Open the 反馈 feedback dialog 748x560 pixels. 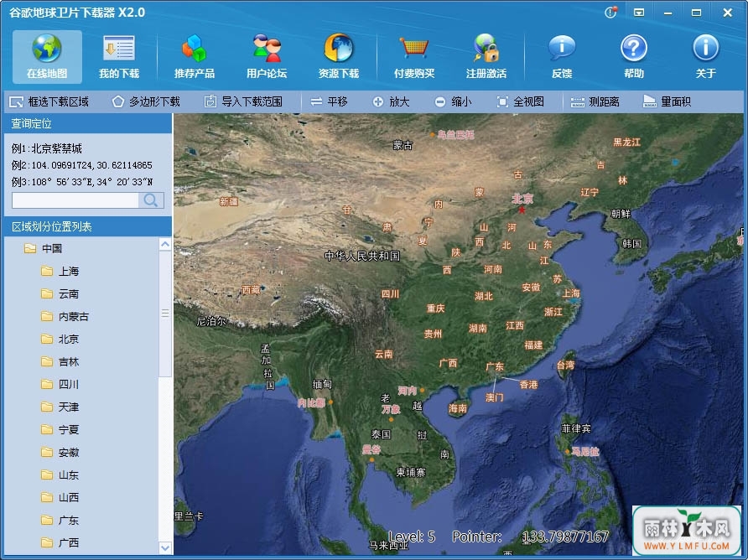coord(562,57)
